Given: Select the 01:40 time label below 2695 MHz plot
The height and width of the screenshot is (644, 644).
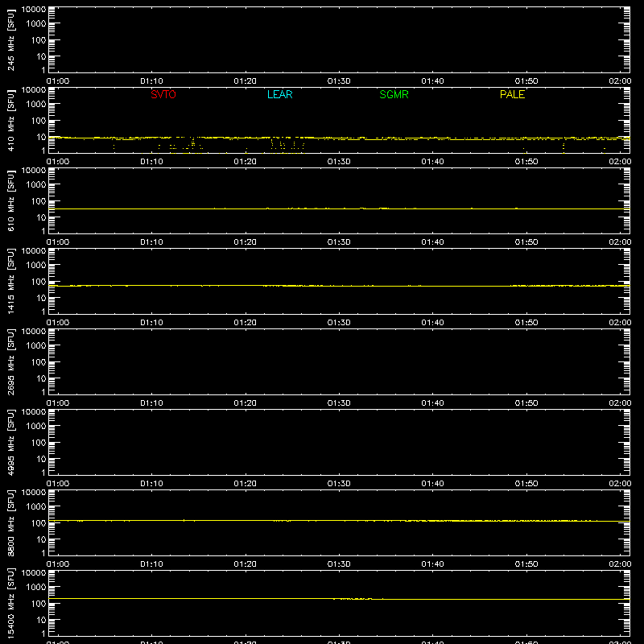Looking at the screenshot, I should [x=432, y=403].
